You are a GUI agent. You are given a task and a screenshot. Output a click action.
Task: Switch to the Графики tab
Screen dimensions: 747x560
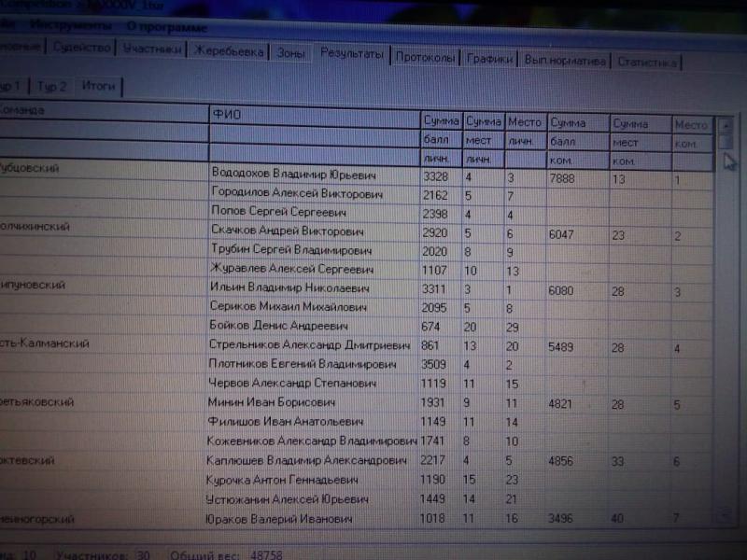(x=489, y=59)
